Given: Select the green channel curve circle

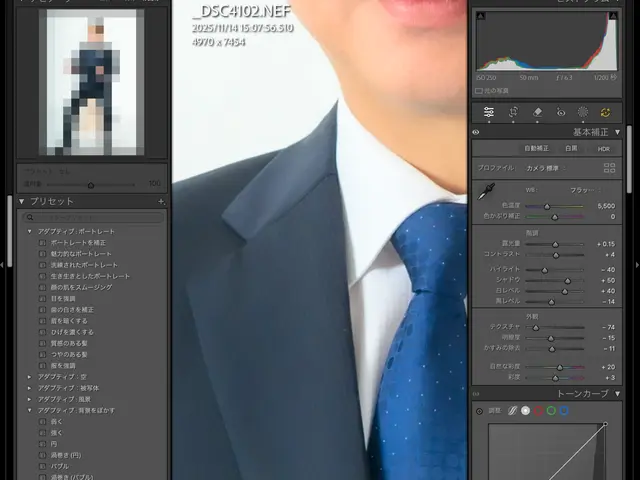Looking at the screenshot, I should (551, 411).
